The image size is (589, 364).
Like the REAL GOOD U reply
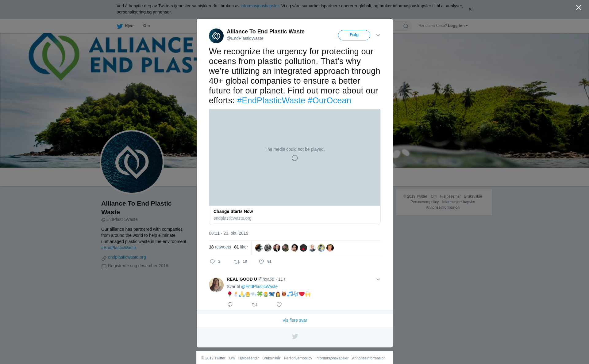pyautogui.click(x=279, y=305)
